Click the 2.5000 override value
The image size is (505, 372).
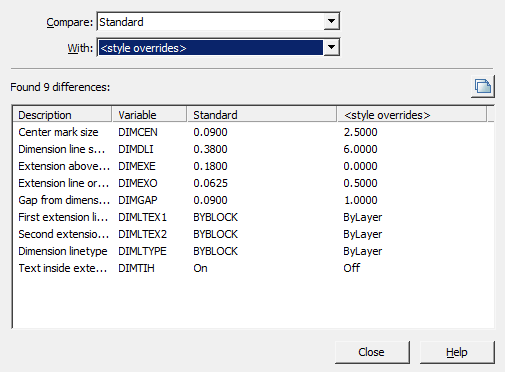point(360,132)
